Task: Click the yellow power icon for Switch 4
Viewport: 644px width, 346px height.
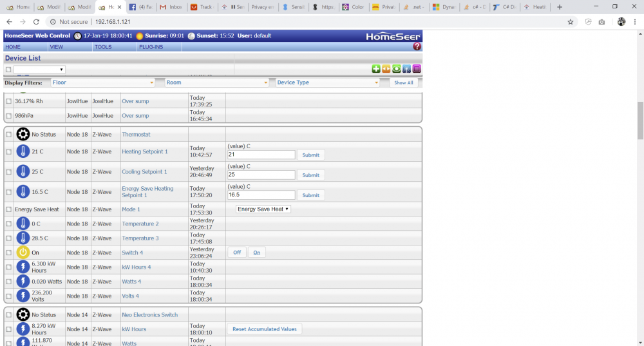Action: (x=23, y=253)
